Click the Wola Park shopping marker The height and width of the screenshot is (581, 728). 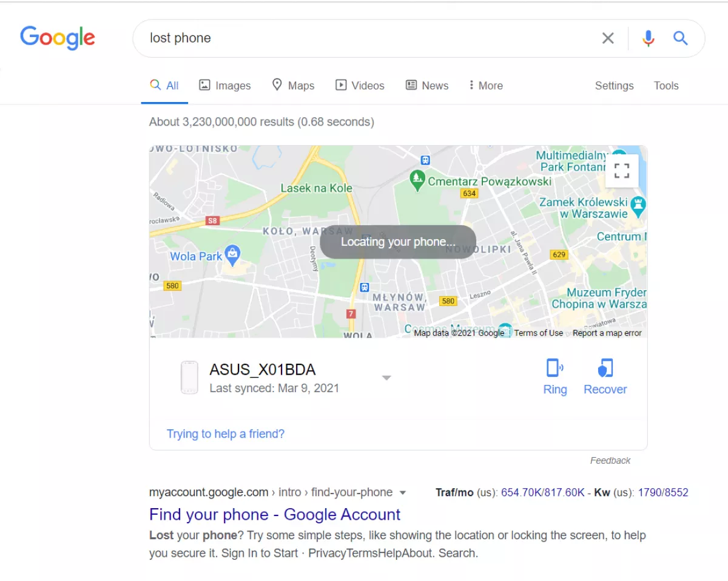(x=232, y=254)
